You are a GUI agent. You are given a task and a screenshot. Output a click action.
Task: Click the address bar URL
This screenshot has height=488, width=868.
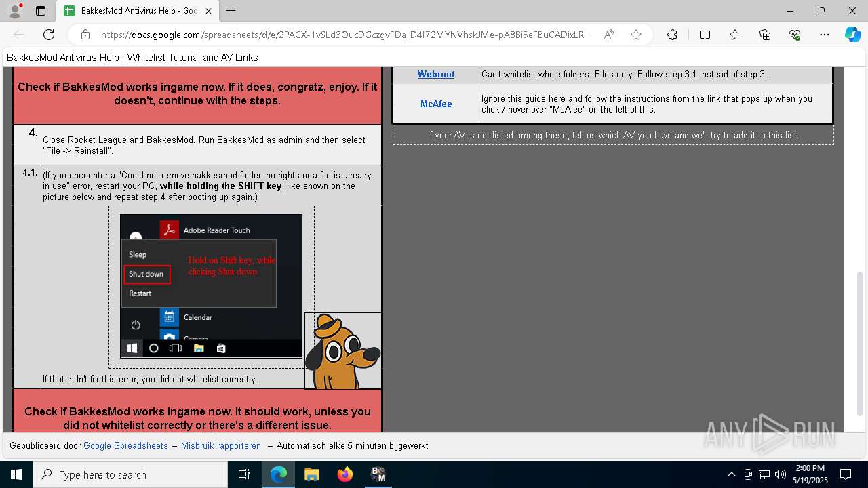coord(345,35)
